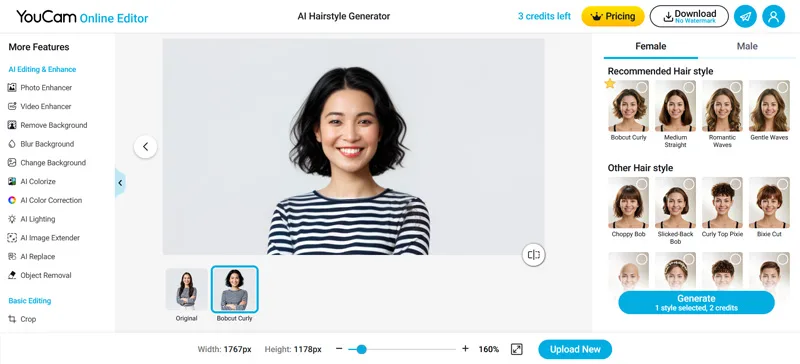This screenshot has width=800, height=364.
Task: Click the Upload New button
Action: (x=575, y=350)
